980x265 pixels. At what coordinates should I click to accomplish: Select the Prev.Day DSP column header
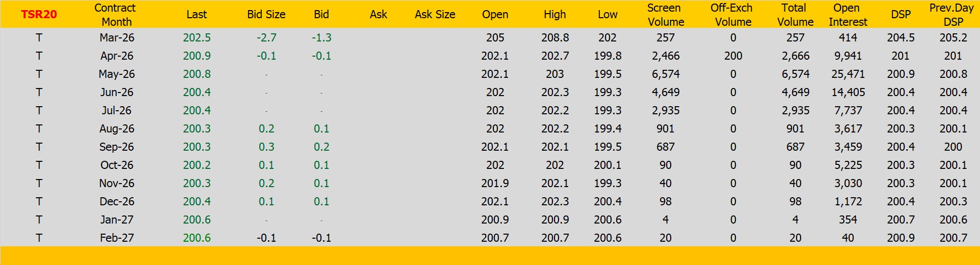tap(952, 15)
